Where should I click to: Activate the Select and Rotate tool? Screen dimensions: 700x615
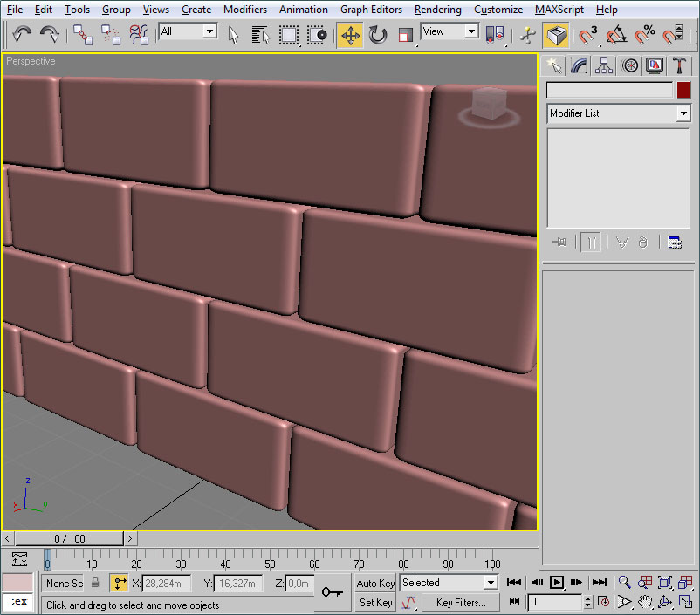point(378,35)
